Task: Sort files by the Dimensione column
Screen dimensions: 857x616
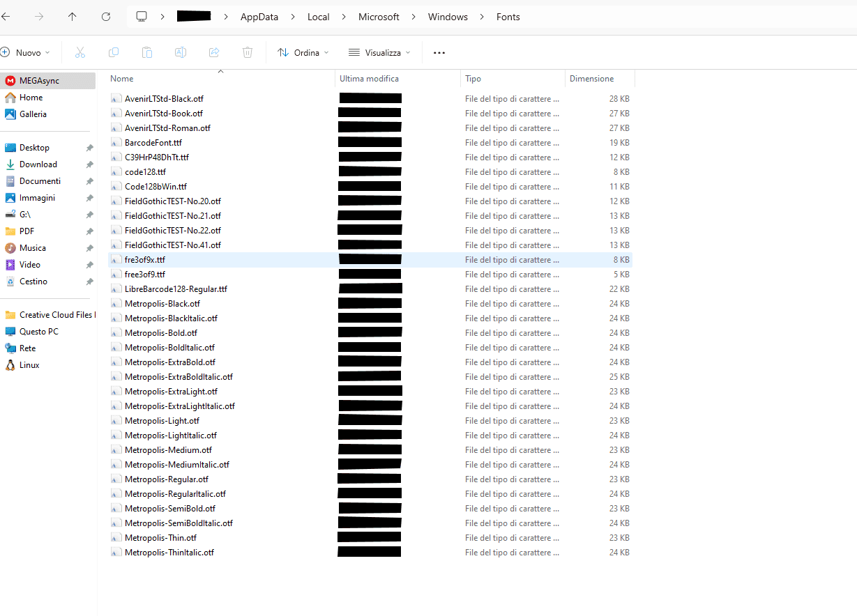Action: point(591,78)
